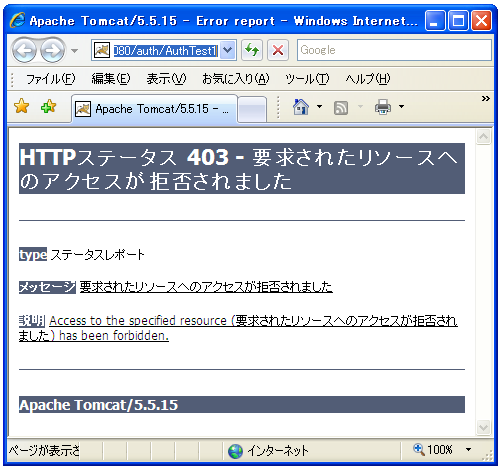Open the ツール(T) menu
This screenshot has height=468, width=500.
click(307, 79)
